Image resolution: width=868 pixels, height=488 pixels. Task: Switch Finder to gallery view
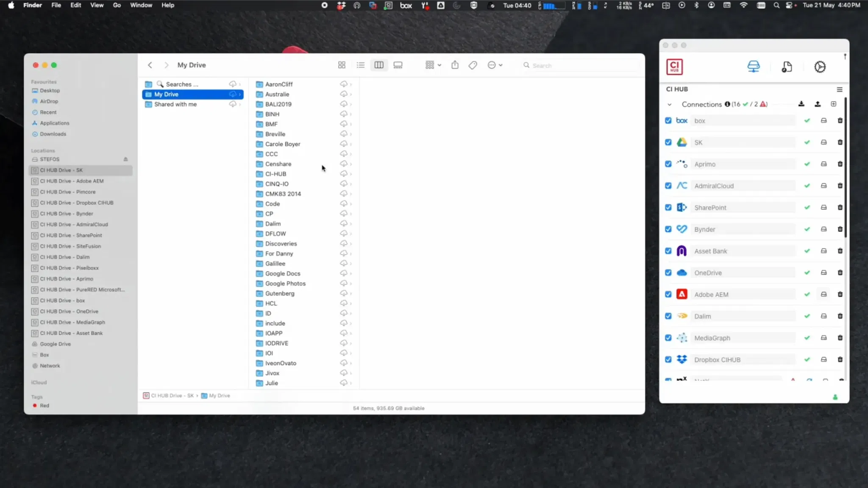coord(398,65)
